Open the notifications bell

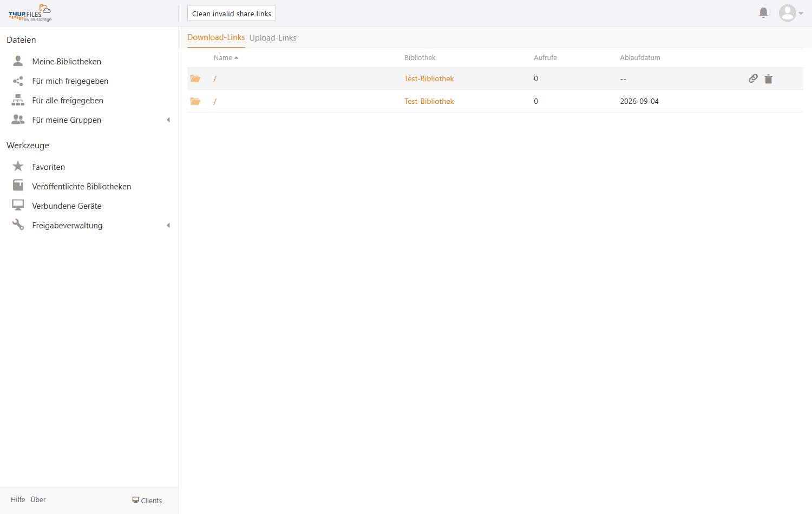pos(763,12)
